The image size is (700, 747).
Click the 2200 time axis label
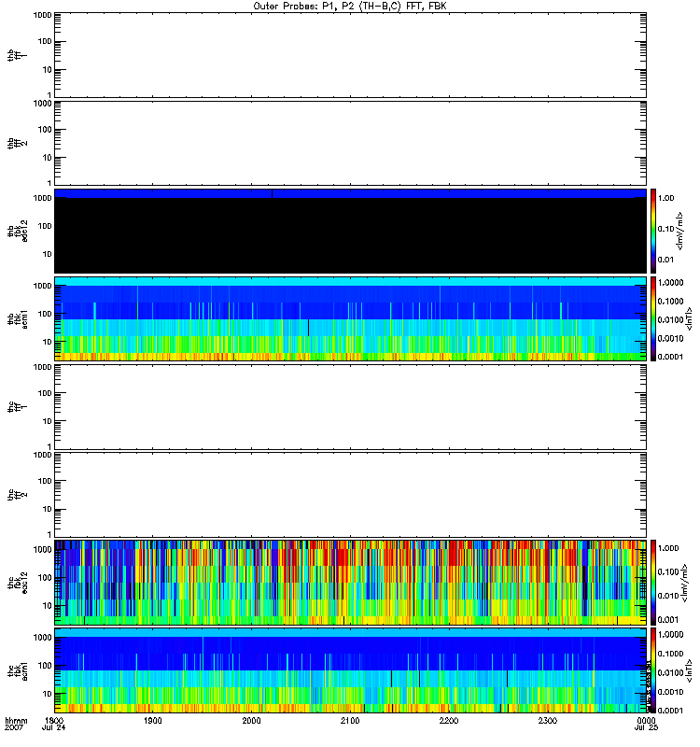(x=449, y=721)
